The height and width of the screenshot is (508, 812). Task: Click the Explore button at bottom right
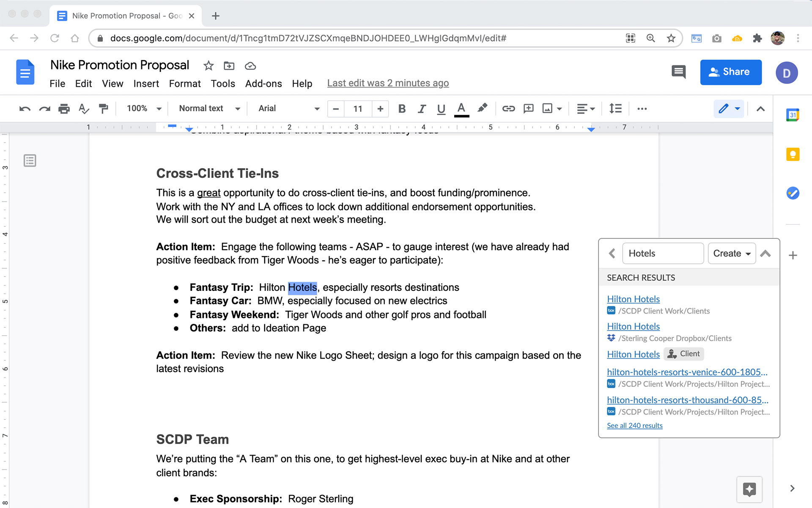click(x=749, y=489)
